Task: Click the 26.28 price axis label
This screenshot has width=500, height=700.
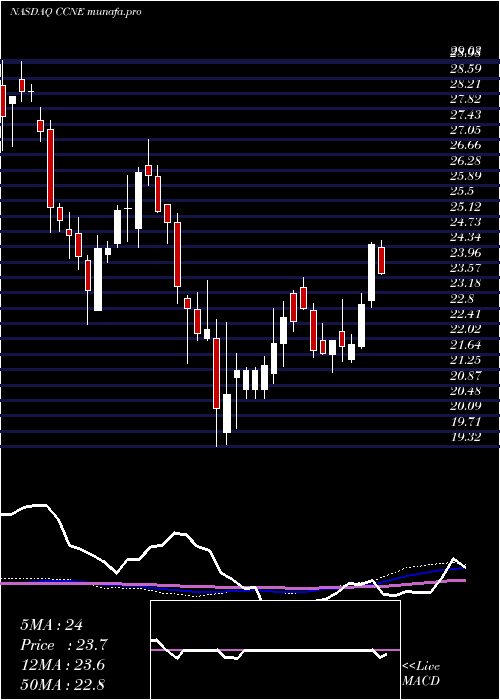Action: (466, 161)
